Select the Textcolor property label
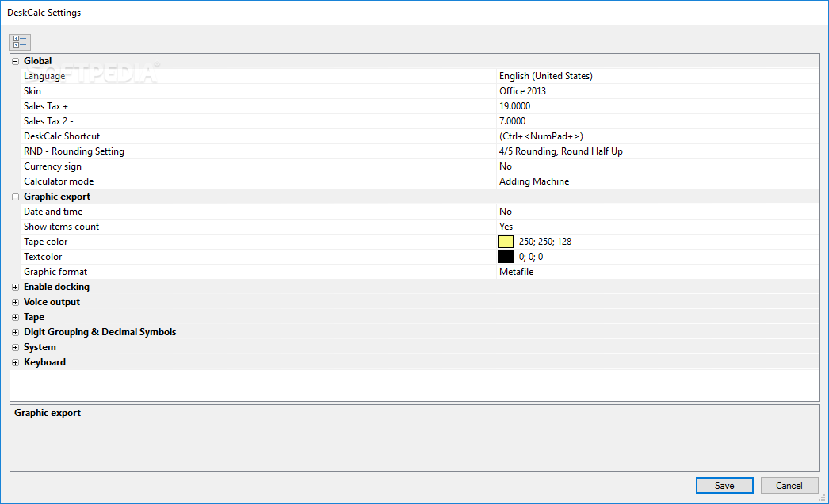 [x=43, y=257]
